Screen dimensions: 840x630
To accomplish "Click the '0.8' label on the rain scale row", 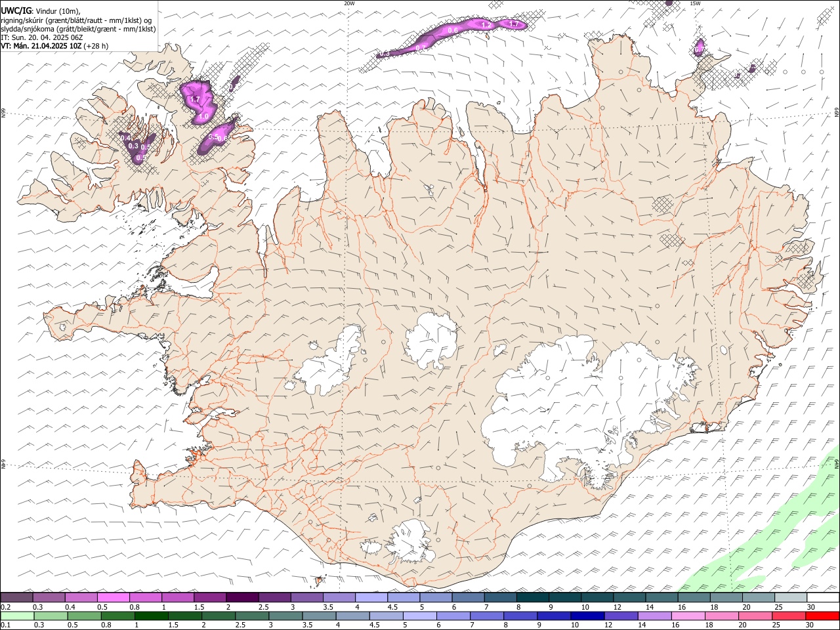I will 106,625.
